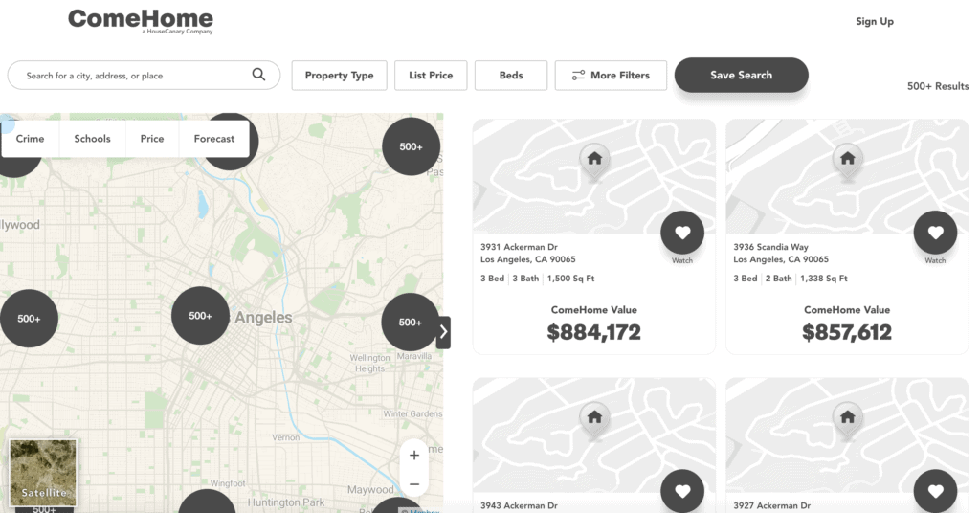
Task: Open More Filters
Action: 611,75
